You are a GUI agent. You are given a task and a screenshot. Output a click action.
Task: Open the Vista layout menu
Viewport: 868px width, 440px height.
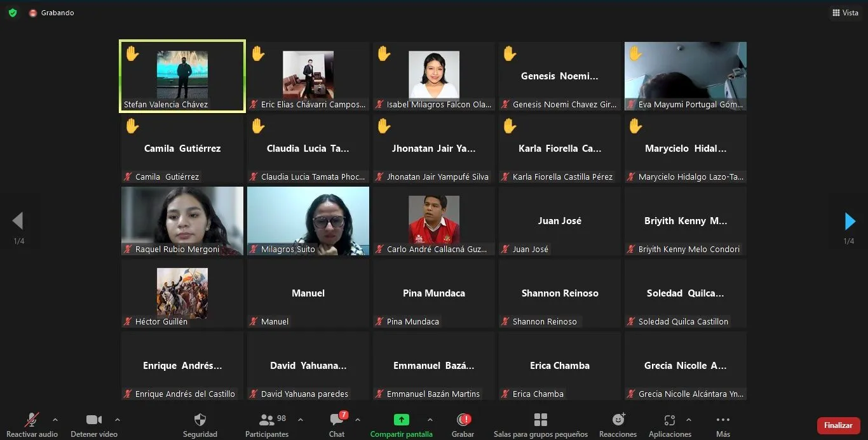coord(845,13)
